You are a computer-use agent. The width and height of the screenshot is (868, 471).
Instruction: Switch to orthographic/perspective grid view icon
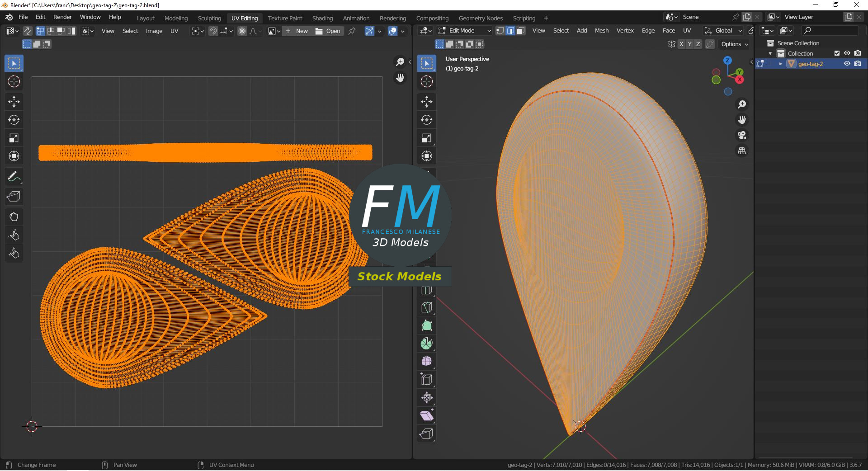coord(742,151)
